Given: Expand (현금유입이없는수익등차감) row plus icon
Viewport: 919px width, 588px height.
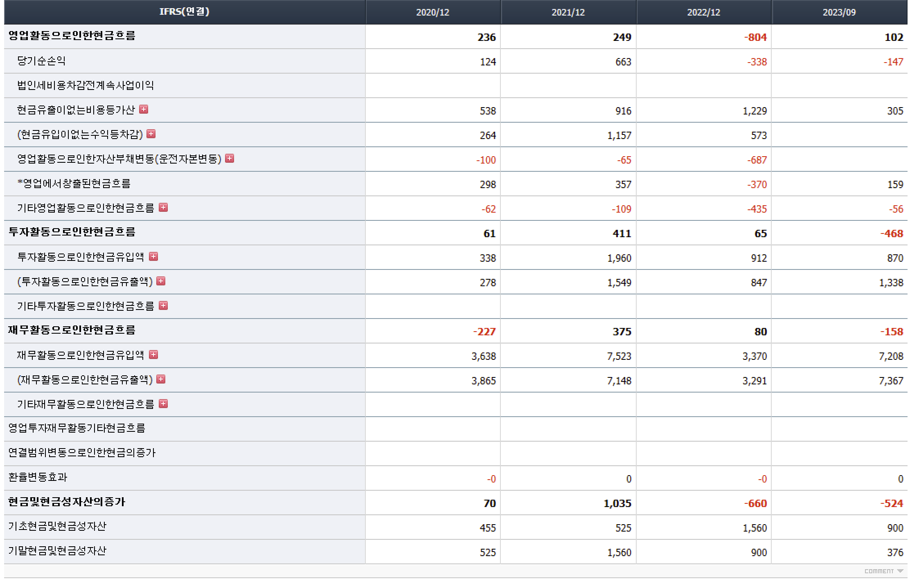Looking at the screenshot, I should (151, 134).
